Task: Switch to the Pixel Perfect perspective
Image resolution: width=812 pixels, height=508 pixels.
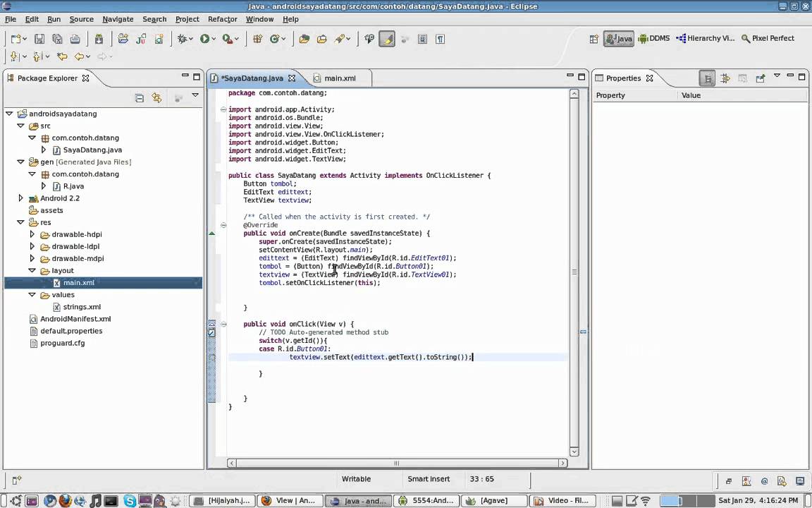Action: pyautogui.click(x=768, y=38)
